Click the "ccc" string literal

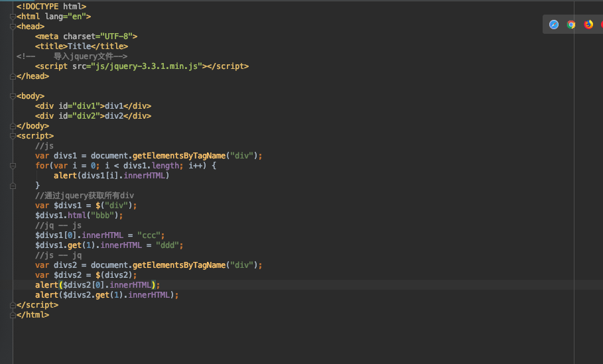click(x=149, y=235)
